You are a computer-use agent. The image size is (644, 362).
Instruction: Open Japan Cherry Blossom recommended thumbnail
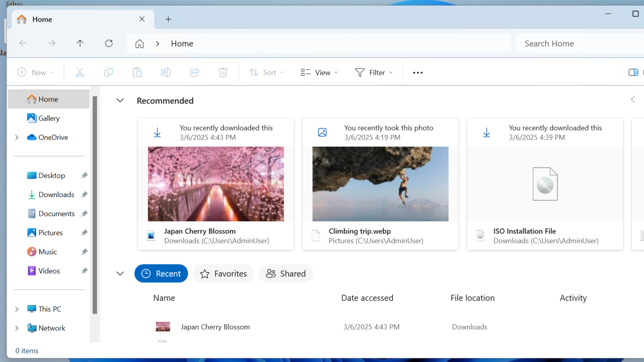[216, 184]
